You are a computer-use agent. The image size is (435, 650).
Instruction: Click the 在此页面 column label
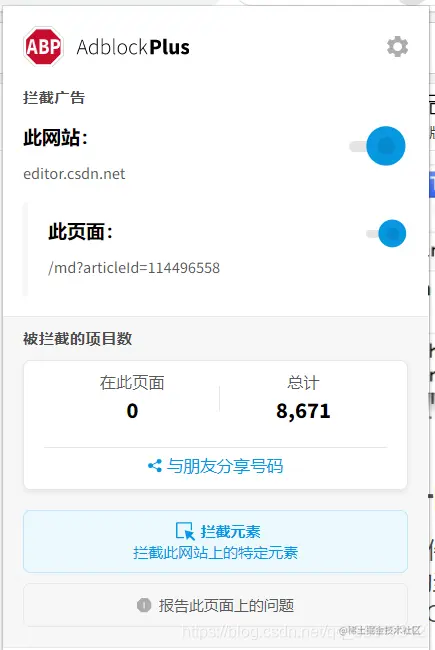(x=132, y=382)
